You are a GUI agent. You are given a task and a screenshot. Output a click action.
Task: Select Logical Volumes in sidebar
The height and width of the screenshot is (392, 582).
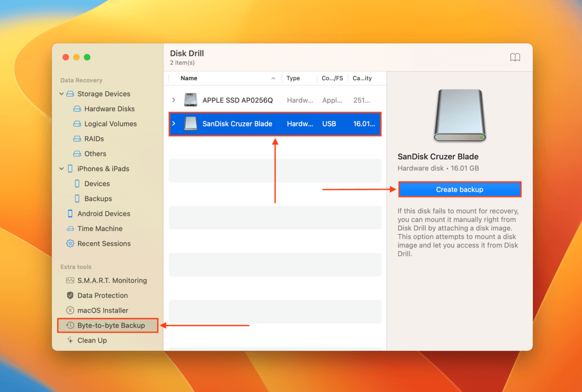pos(111,124)
